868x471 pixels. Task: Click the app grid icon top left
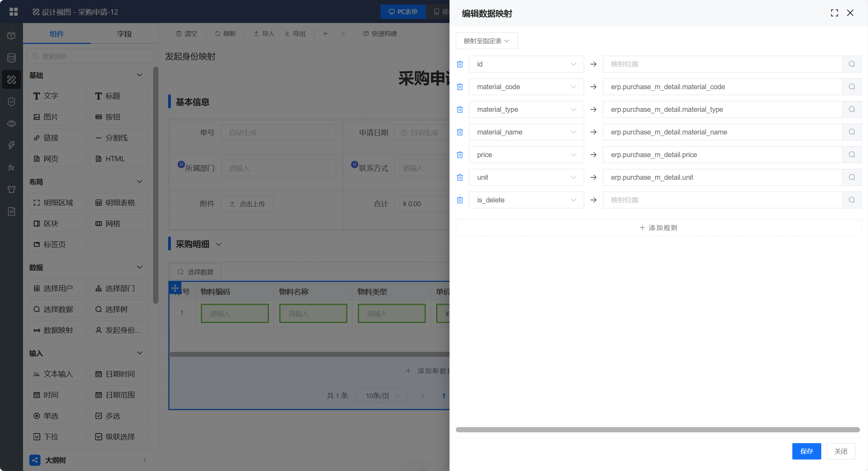pyautogui.click(x=14, y=12)
